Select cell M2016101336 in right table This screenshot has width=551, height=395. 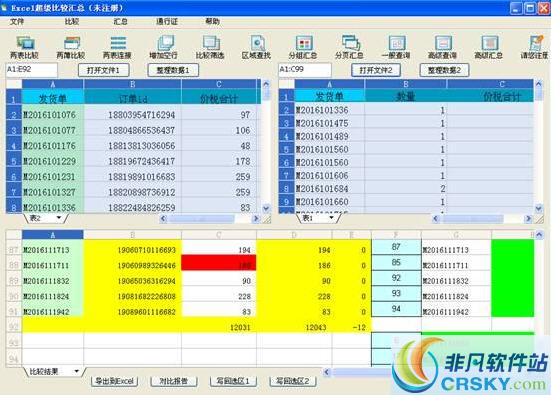point(329,110)
